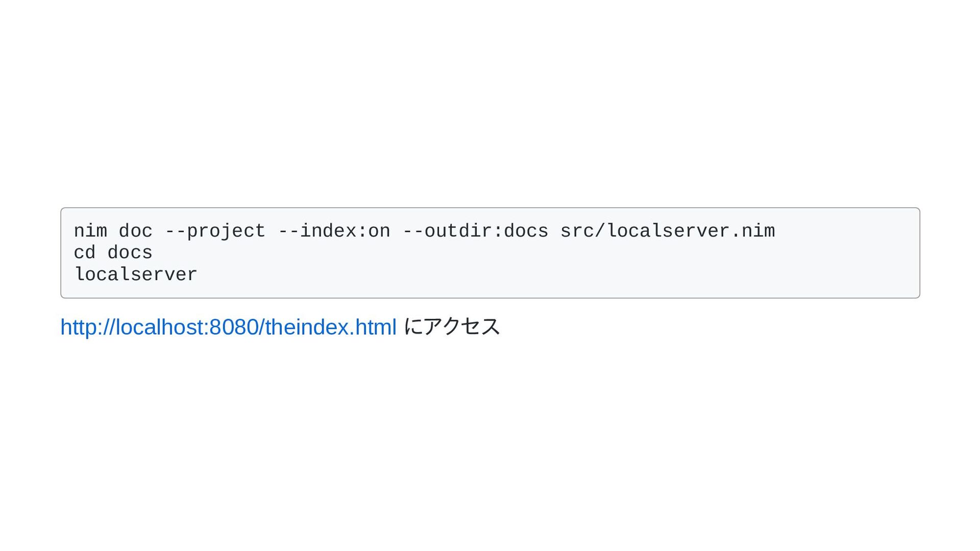The width and height of the screenshot is (980, 551).
Task: Click the word 'nim' starting the command
Action: (x=90, y=231)
